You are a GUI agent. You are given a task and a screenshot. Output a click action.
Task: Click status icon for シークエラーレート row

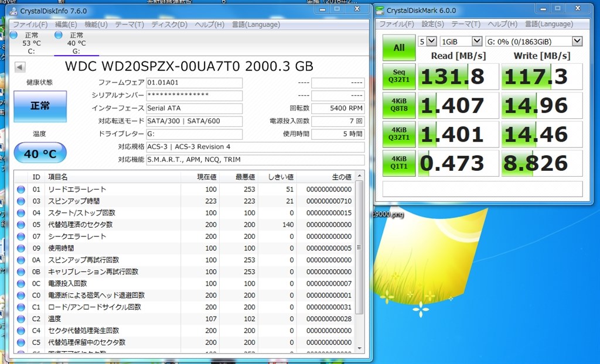pyautogui.click(x=21, y=236)
